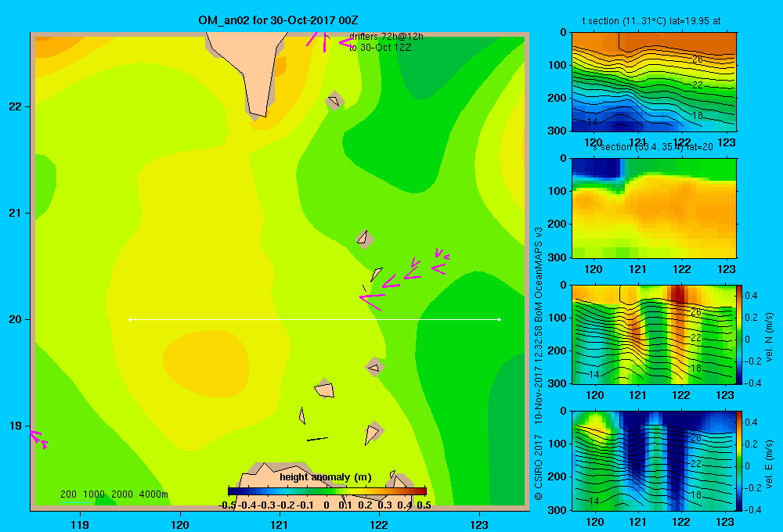Click the latitude 21 axis label on map
This screenshot has height=532, width=783.
[x=16, y=213]
